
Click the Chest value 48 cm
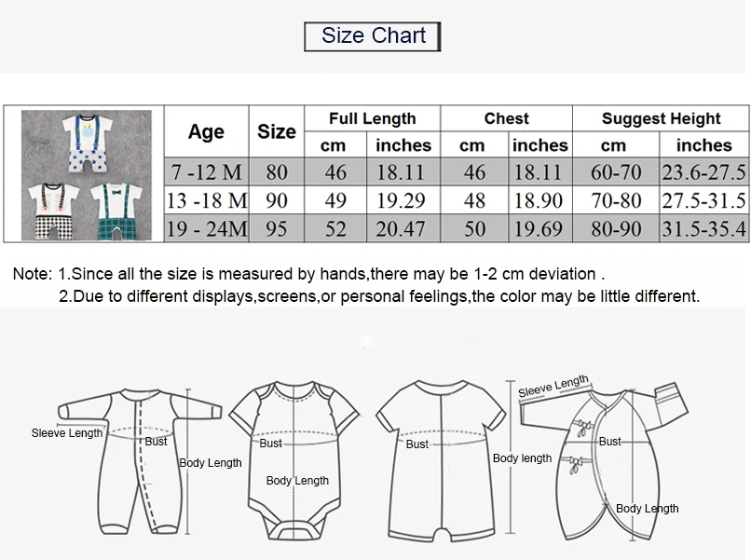pyautogui.click(x=474, y=199)
